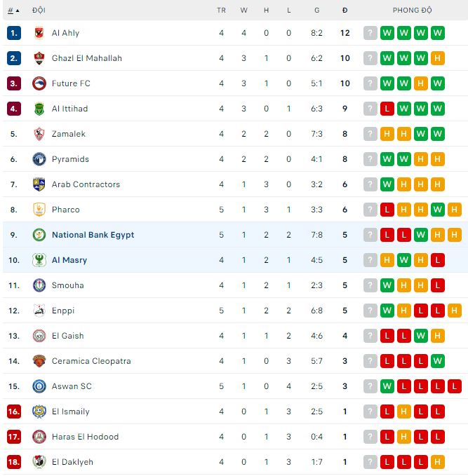Click the Future FC team badge

coord(39,83)
